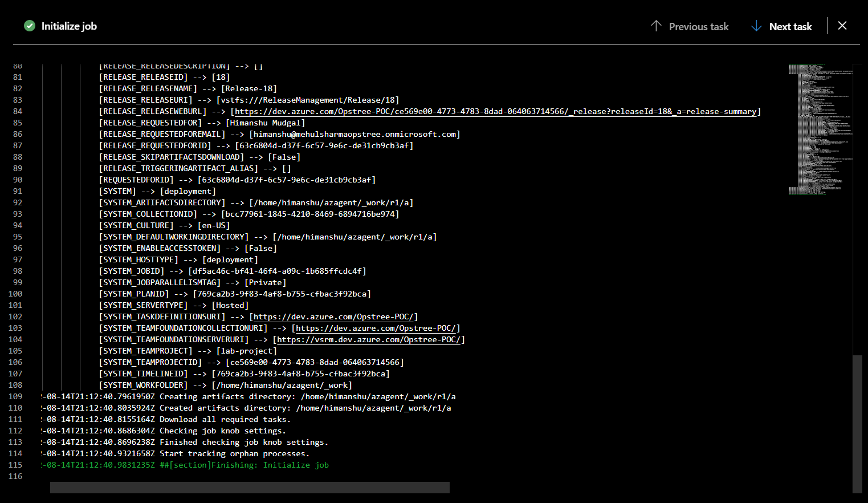Click the RELEASE_RELEASEID 18 log line

[164, 77]
